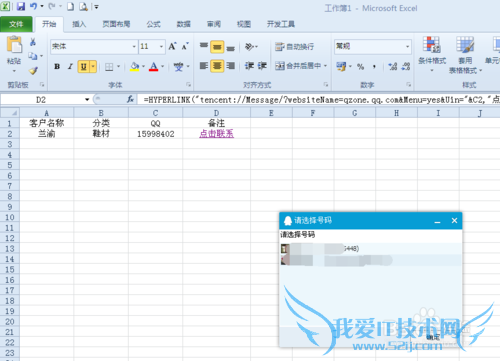The height and width of the screenshot is (361, 500).
Task: Decrease font size with small A icon
Action: [185, 46]
